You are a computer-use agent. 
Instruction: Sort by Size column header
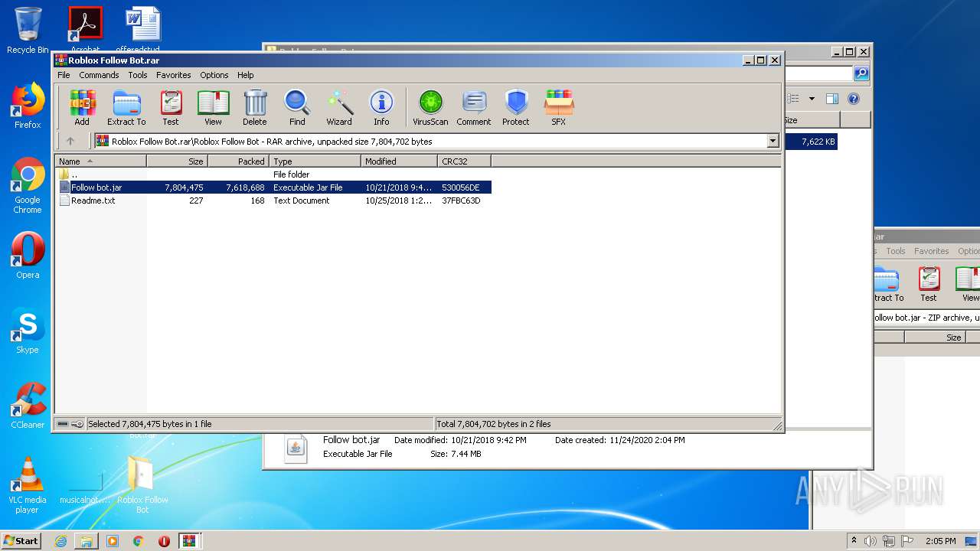178,161
